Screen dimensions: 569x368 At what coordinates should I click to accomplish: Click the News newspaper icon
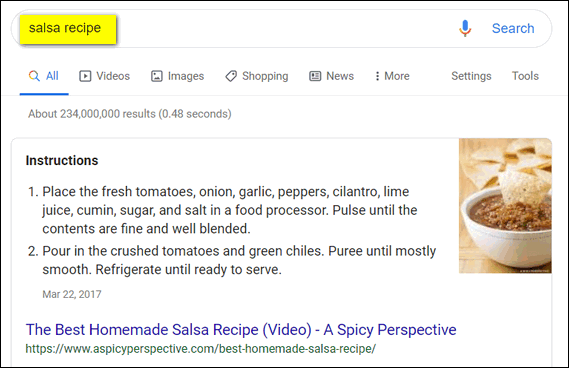coord(315,76)
